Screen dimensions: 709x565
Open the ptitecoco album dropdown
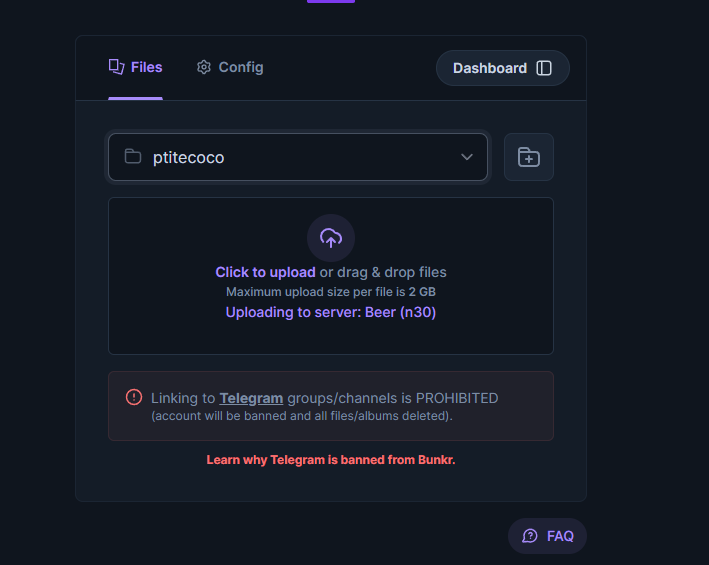coord(298,157)
